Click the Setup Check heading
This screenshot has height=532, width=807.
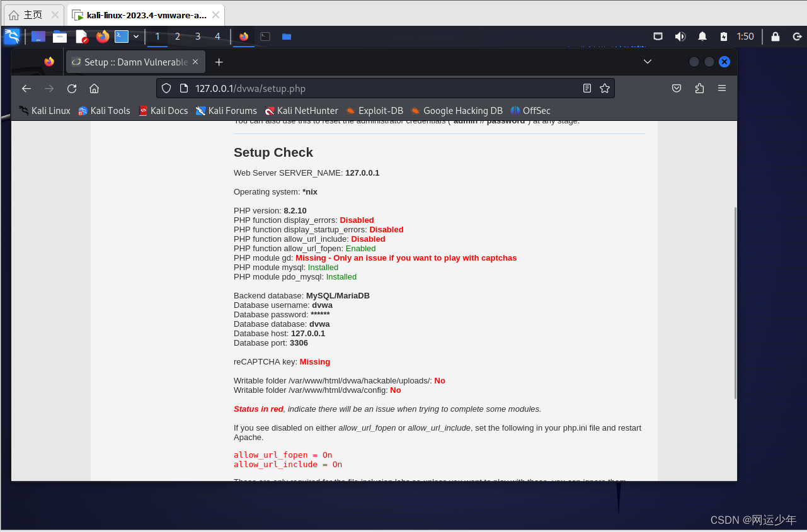point(273,152)
